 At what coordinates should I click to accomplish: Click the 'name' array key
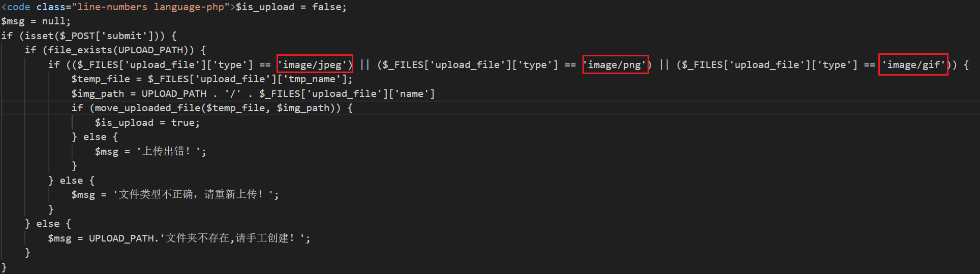pyautogui.click(x=411, y=94)
